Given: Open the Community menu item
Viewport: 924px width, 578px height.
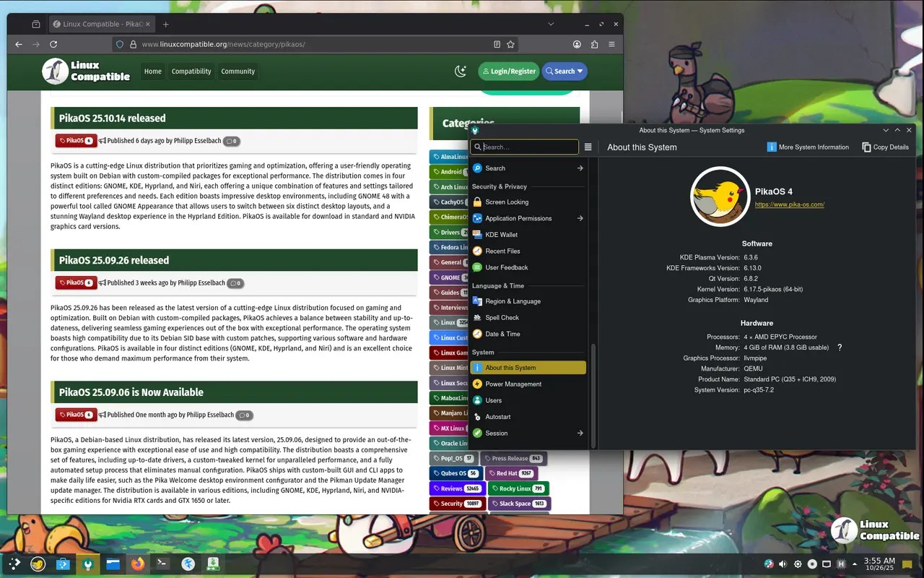Looking at the screenshot, I should [237, 72].
